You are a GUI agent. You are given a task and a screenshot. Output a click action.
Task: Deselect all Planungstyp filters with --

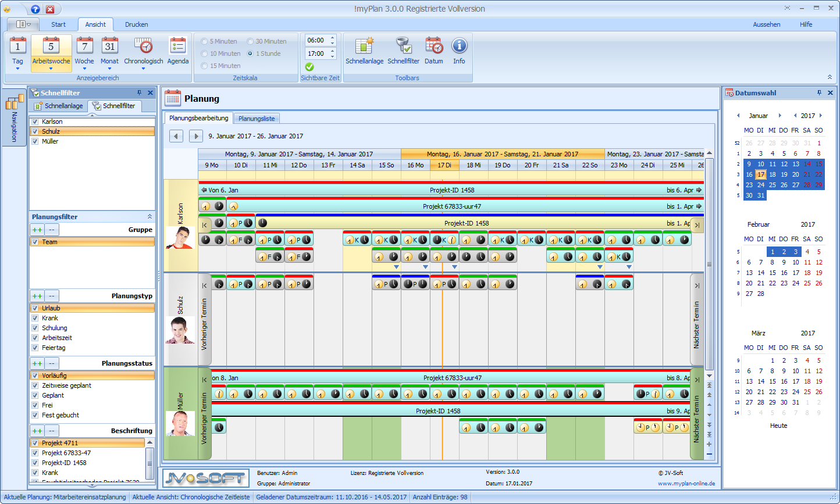(x=52, y=296)
